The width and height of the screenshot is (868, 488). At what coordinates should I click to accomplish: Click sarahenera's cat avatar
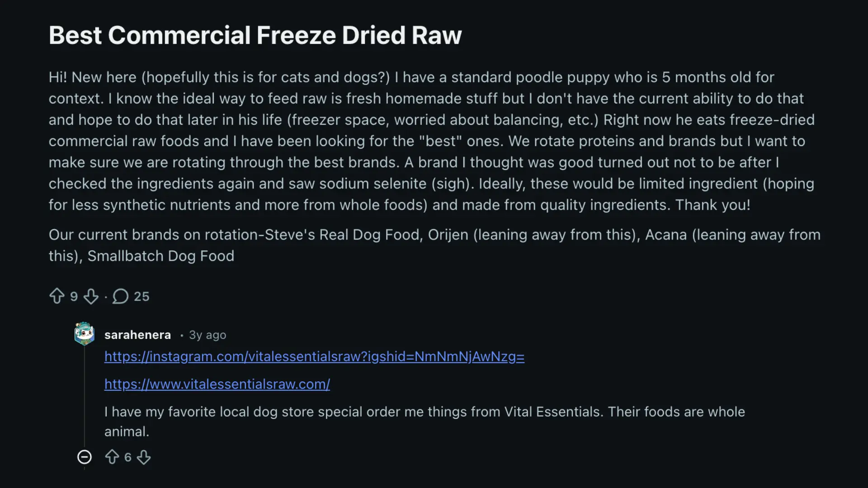pyautogui.click(x=85, y=334)
